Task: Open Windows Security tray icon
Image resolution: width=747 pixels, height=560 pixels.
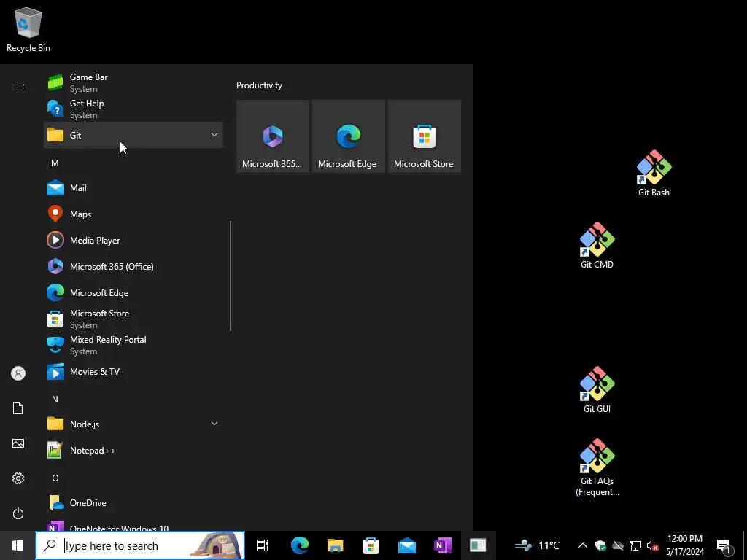Action: click(600, 545)
